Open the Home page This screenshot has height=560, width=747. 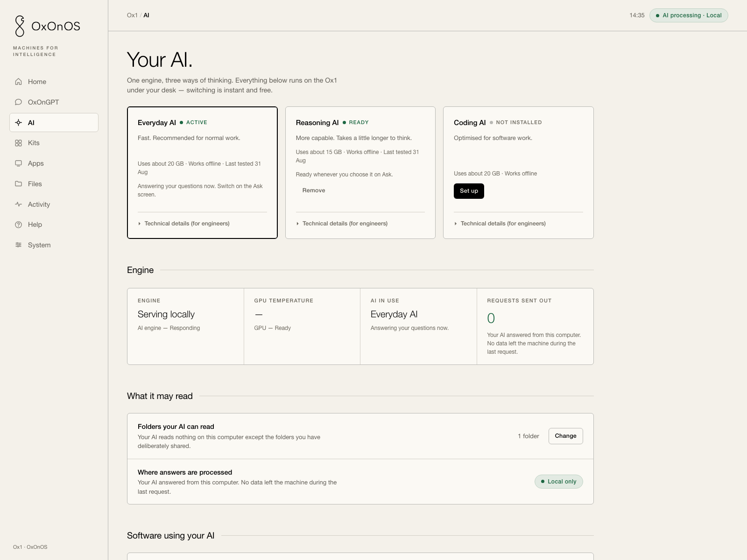(54, 82)
